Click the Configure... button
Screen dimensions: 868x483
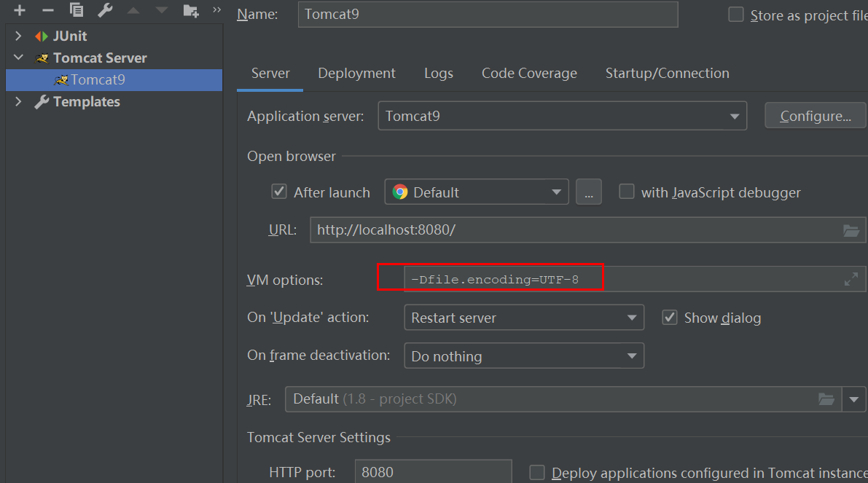(x=815, y=116)
